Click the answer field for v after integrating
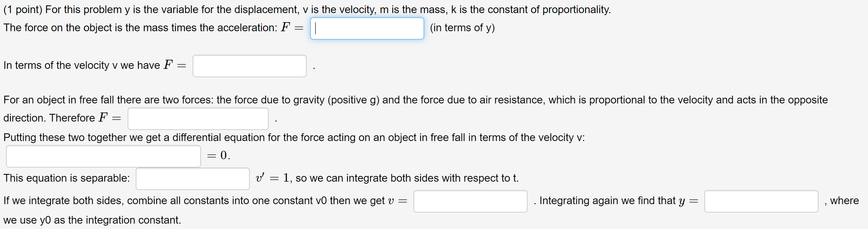Image resolution: width=868 pixels, height=229 pixels. [470, 201]
